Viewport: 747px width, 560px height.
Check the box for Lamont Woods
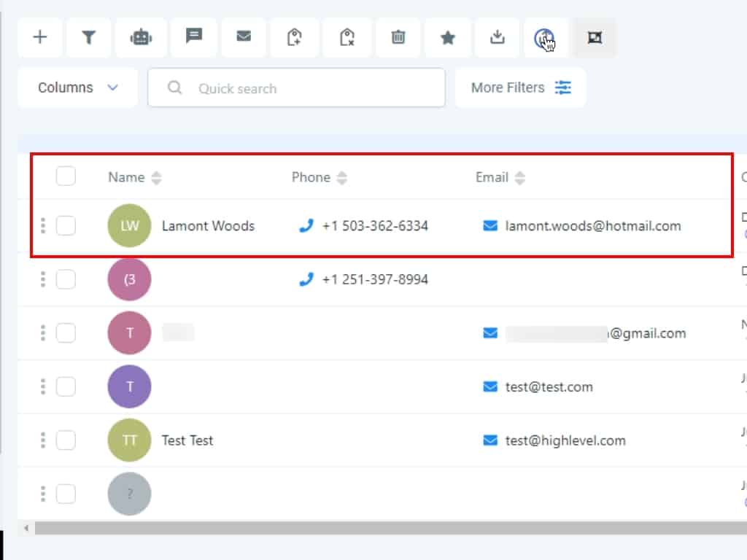pyautogui.click(x=66, y=226)
